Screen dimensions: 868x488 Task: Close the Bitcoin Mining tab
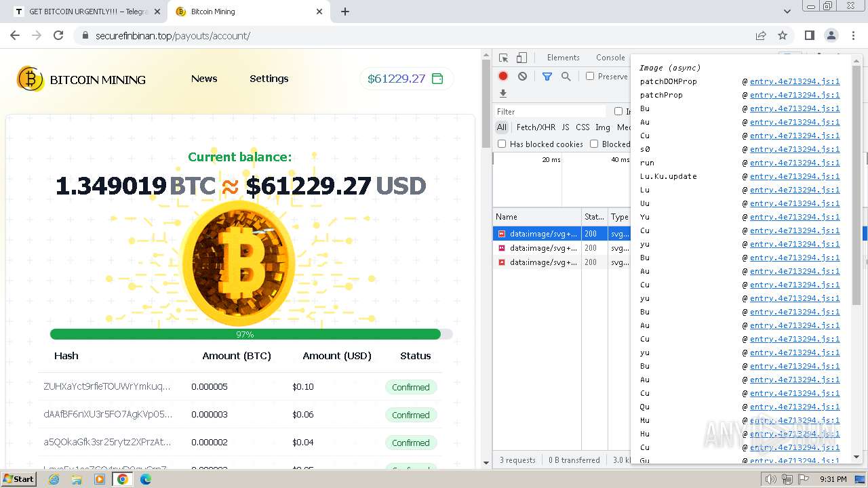[x=319, y=12]
